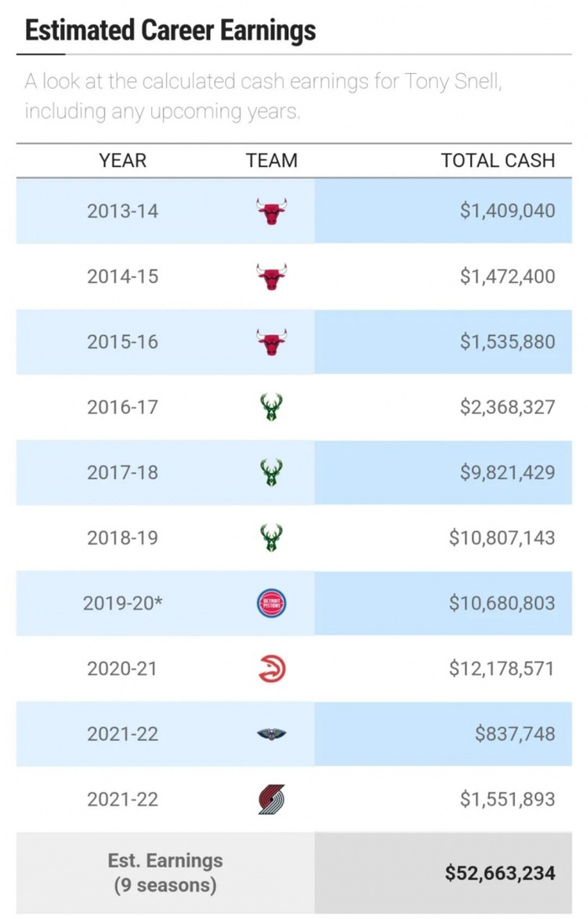Click the Estimated Career Earnings heading

[171, 30]
